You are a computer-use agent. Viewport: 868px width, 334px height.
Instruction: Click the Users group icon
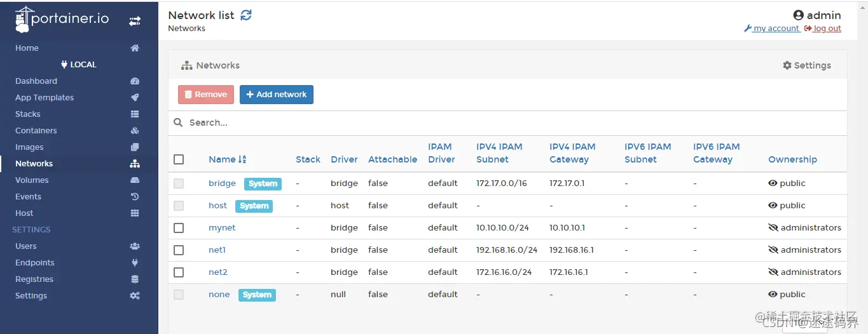[135, 246]
